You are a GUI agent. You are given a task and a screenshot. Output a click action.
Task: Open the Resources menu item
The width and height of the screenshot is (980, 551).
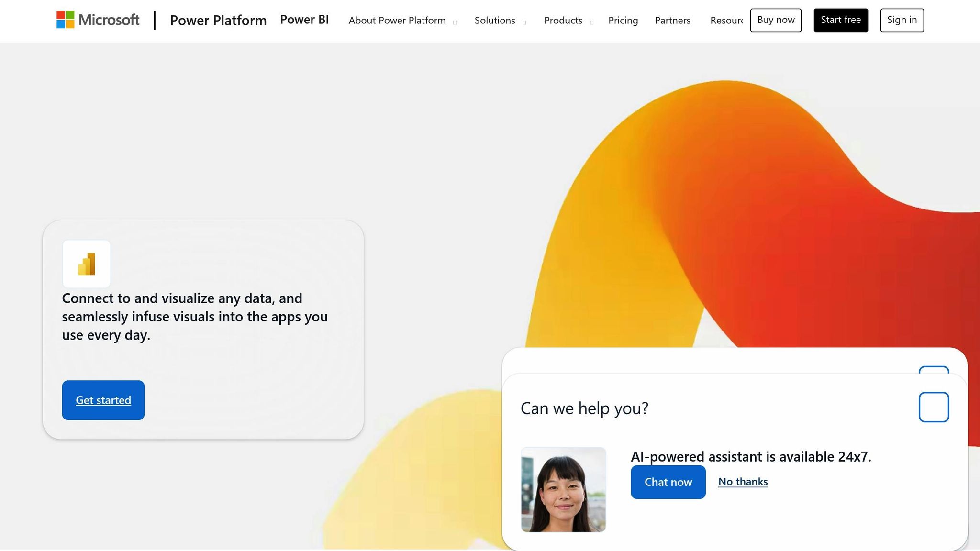pos(726,21)
